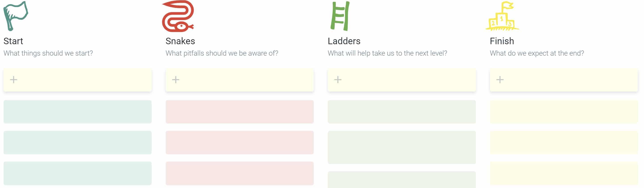644x188 pixels.
Task: Click the prompt 'What things should we start?'
Action: [x=48, y=53]
